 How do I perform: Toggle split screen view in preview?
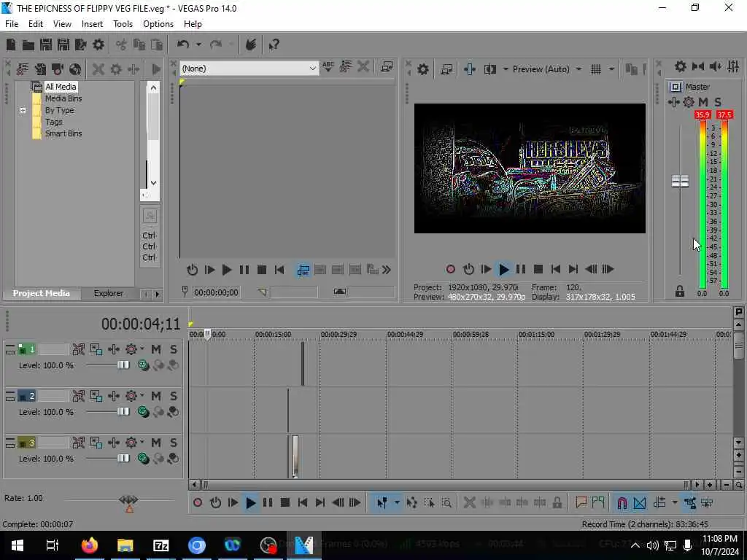pyautogui.click(x=489, y=69)
